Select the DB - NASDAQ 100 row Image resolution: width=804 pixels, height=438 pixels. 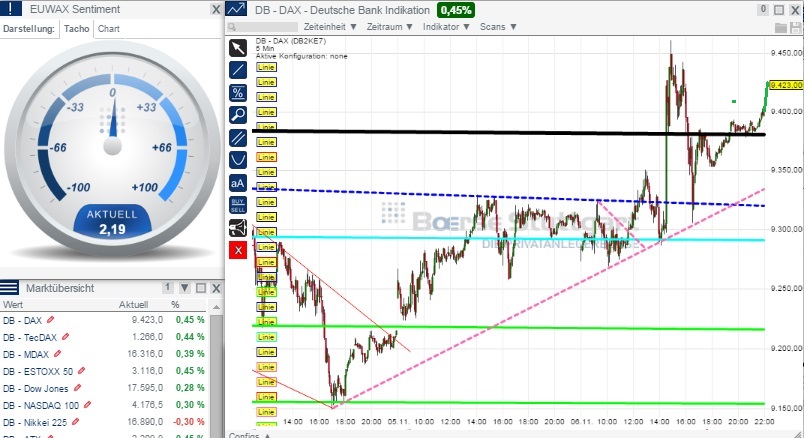tap(104, 405)
